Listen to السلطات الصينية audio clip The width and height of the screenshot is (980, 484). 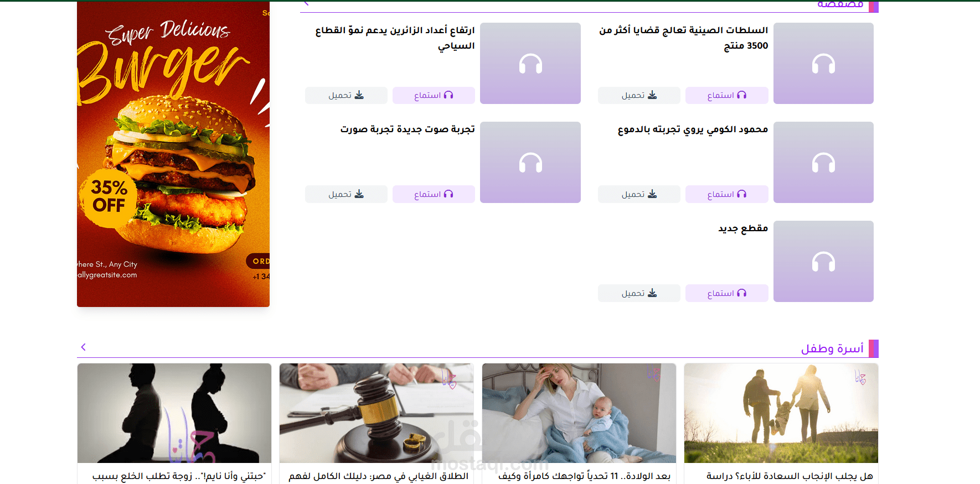click(x=726, y=95)
